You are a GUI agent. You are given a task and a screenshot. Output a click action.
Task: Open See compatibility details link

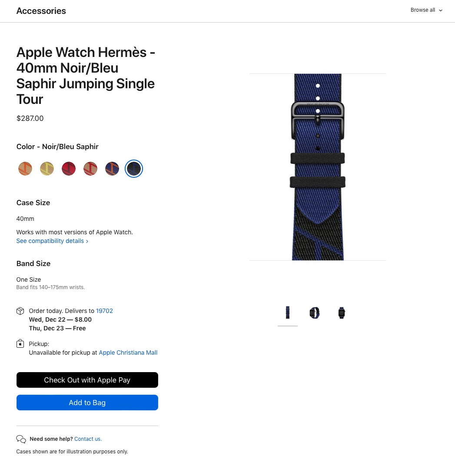[52, 241]
